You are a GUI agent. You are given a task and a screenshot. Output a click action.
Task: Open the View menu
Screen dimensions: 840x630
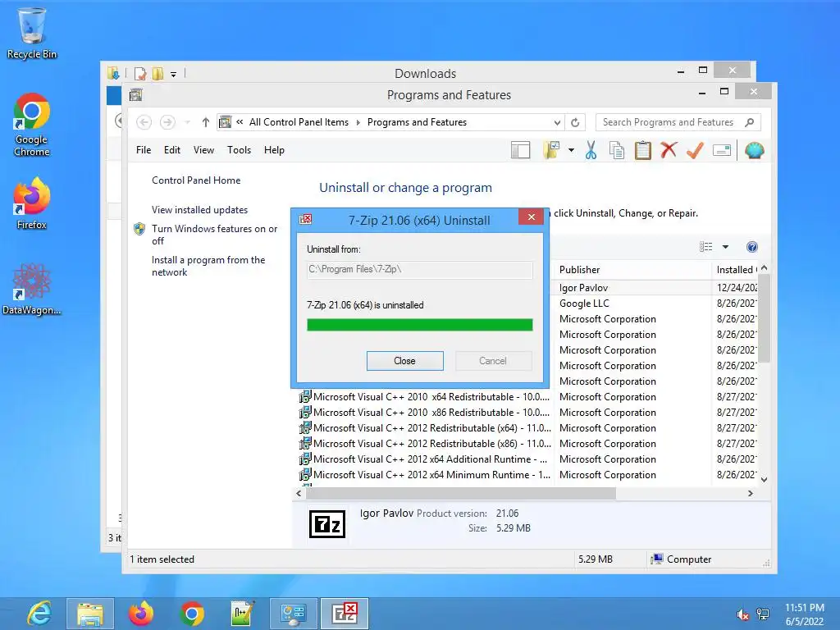(x=203, y=150)
